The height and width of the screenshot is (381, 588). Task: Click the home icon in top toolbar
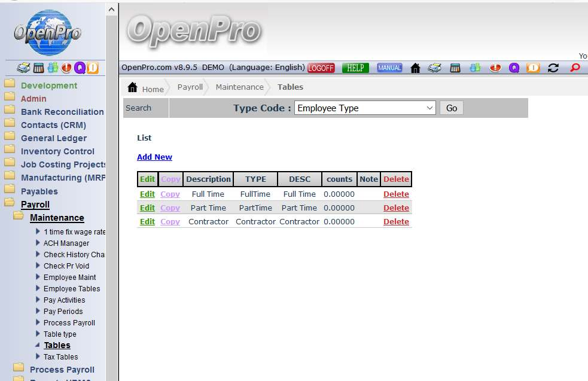click(x=415, y=68)
